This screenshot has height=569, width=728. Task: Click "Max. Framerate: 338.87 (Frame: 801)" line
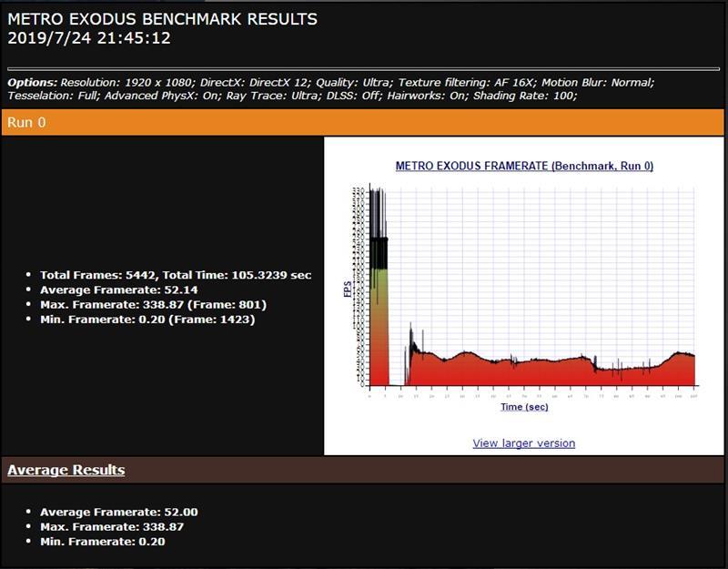[153, 305]
